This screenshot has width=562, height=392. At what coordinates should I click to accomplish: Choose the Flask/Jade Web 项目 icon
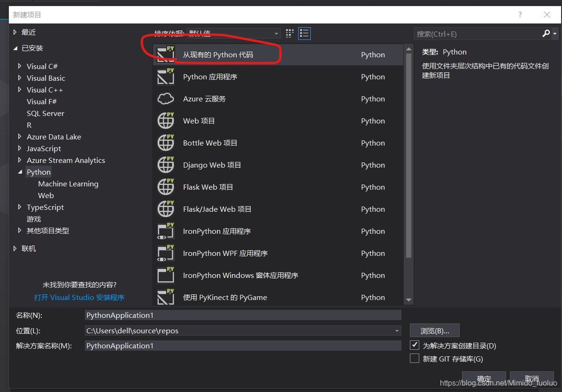(x=166, y=209)
